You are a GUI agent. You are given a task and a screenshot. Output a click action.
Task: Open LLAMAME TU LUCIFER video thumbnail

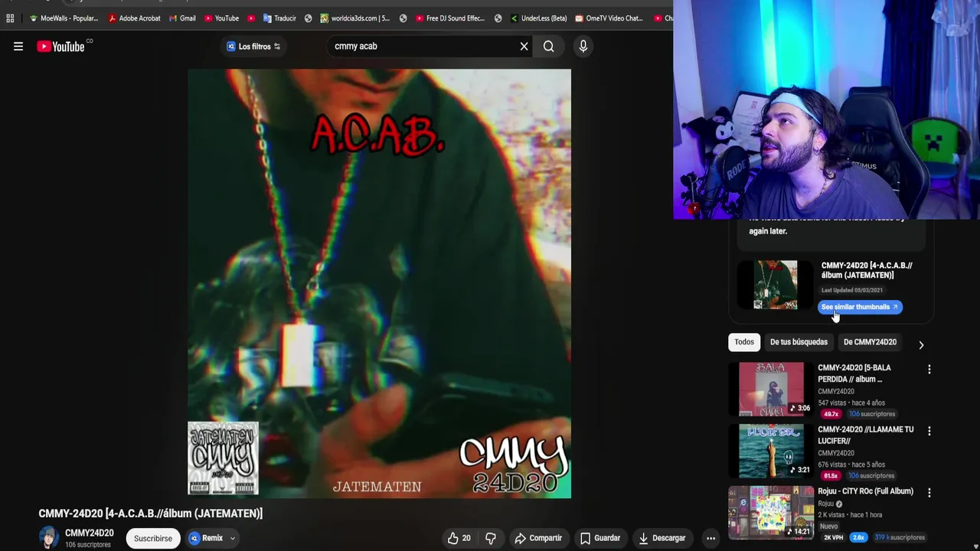[771, 451]
